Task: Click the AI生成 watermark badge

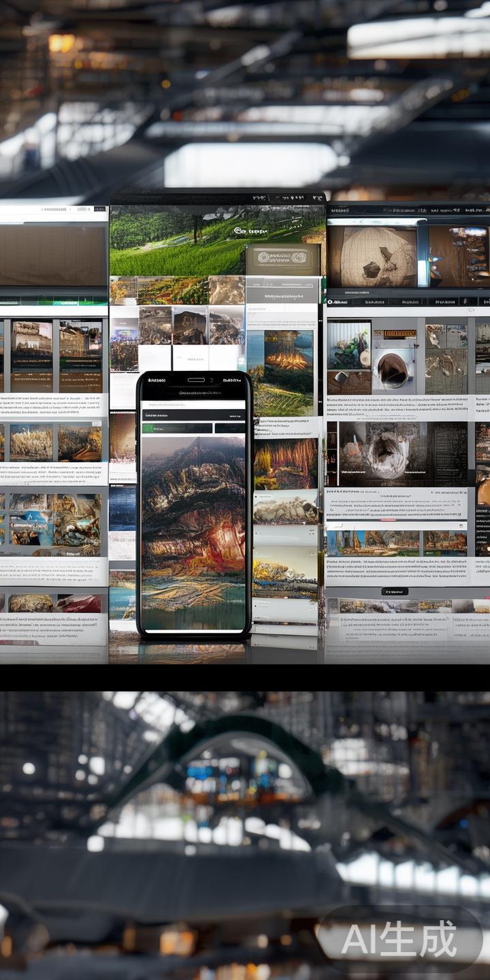Action: click(x=399, y=940)
